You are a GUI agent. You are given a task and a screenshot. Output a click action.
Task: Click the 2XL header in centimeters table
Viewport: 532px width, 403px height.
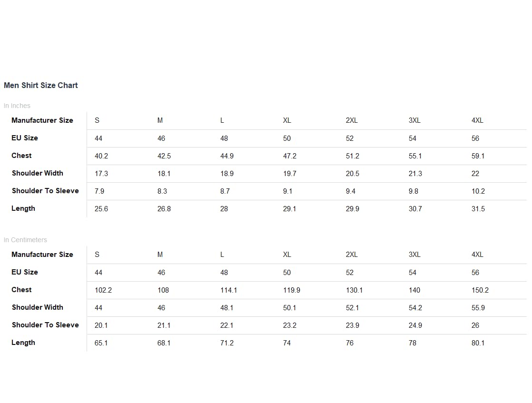pyautogui.click(x=352, y=255)
